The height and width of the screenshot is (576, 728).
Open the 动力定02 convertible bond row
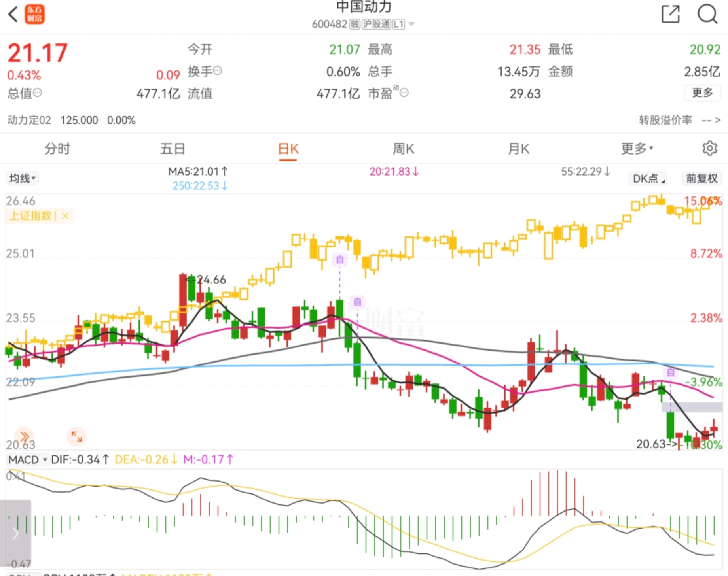coord(72,120)
